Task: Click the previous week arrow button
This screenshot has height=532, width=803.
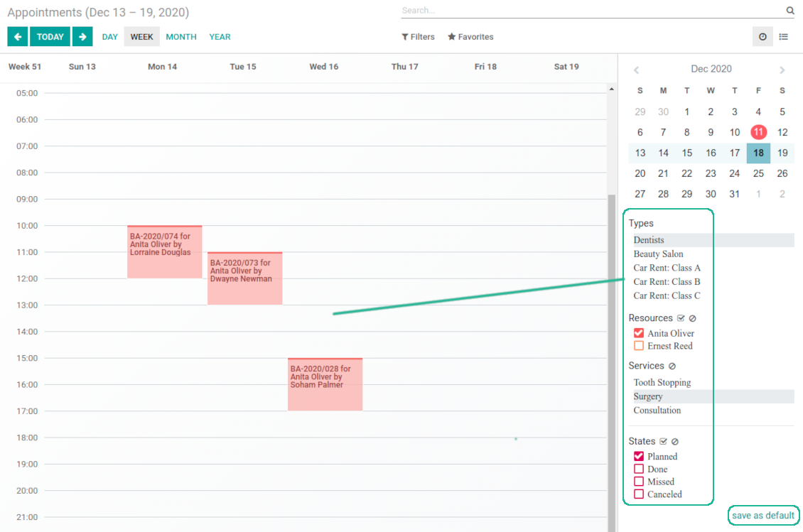Action: (x=17, y=37)
